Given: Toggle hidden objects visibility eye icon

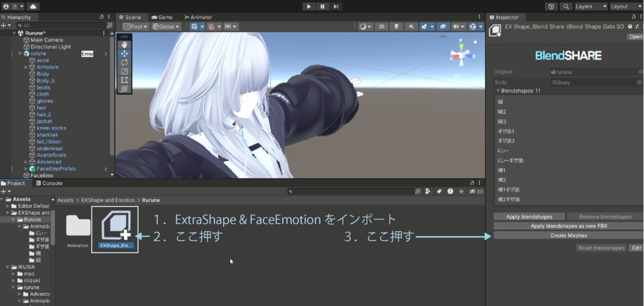Looking at the screenshot, I should 443,26.
